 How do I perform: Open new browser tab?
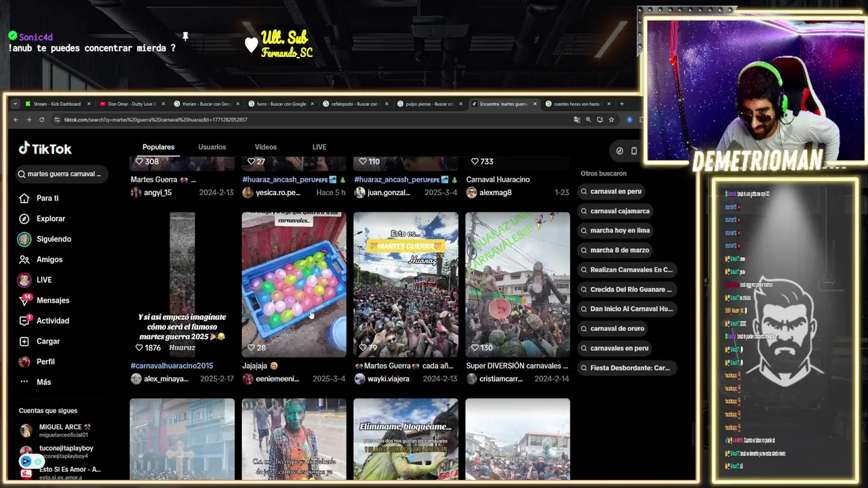tap(621, 104)
